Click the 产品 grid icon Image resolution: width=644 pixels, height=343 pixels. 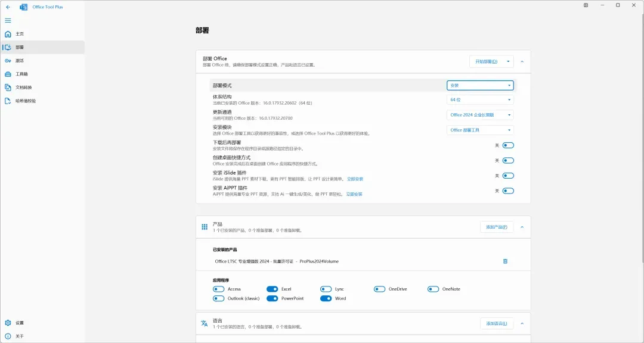tap(205, 227)
